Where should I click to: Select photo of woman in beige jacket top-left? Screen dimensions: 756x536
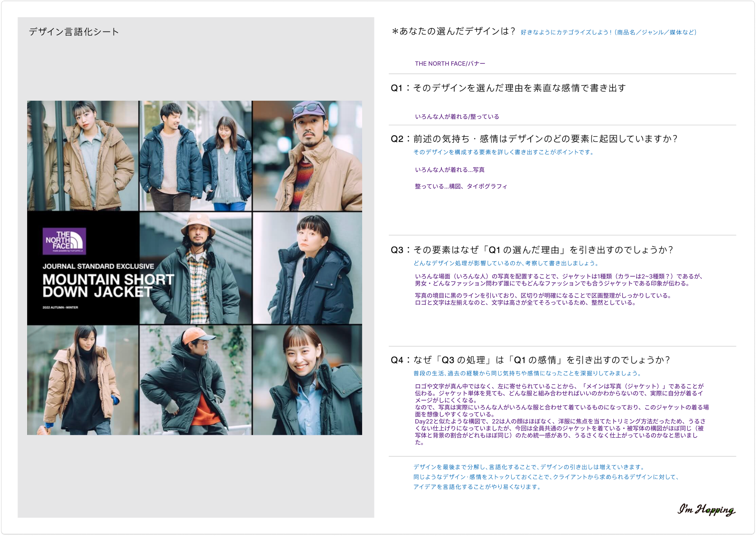click(x=83, y=155)
